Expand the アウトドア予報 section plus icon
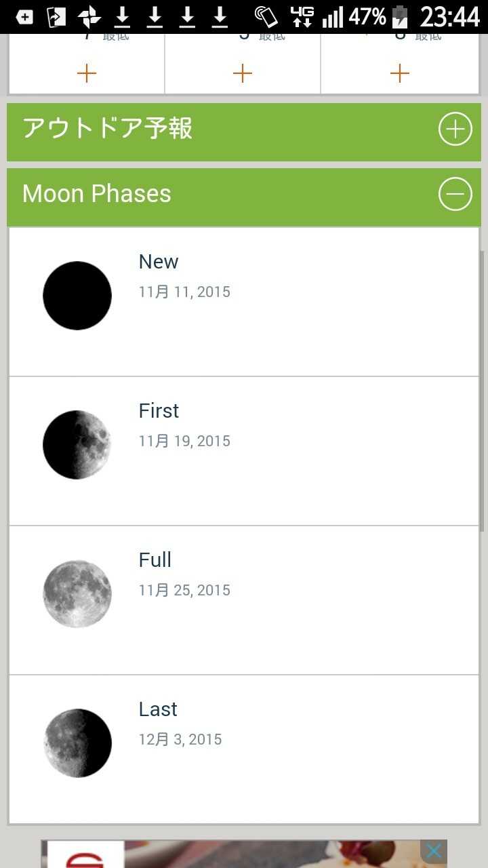Image resolution: width=488 pixels, height=868 pixels. point(455,129)
